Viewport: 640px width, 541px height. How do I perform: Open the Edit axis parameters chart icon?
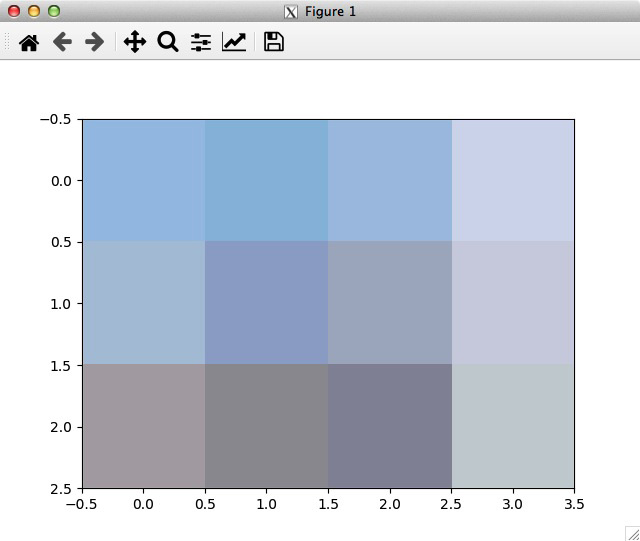pyautogui.click(x=234, y=42)
